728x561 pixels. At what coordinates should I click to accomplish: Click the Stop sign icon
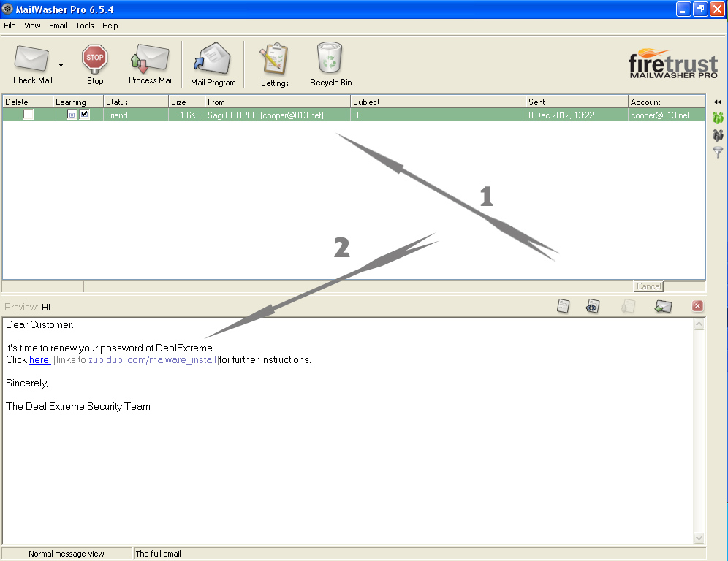pos(95,58)
